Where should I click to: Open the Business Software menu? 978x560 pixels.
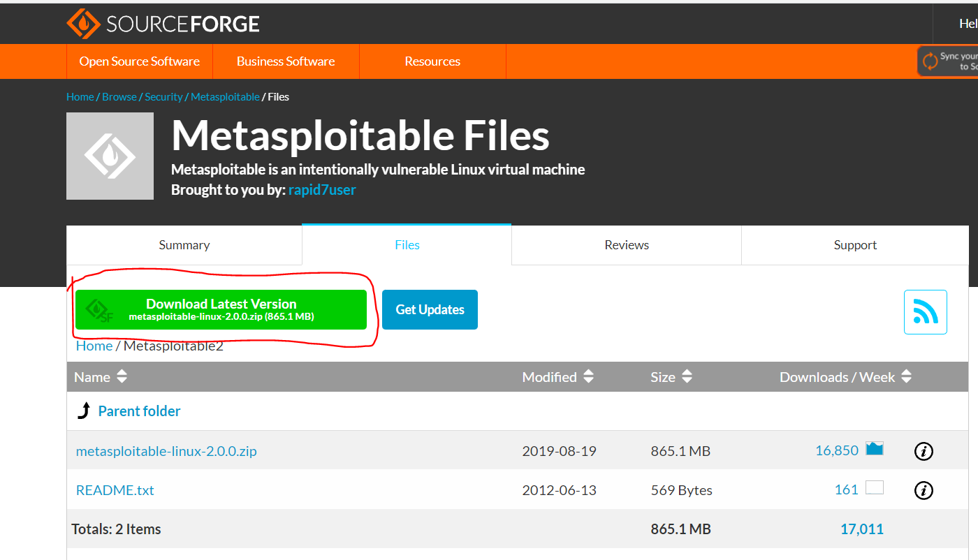tap(286, 61)
